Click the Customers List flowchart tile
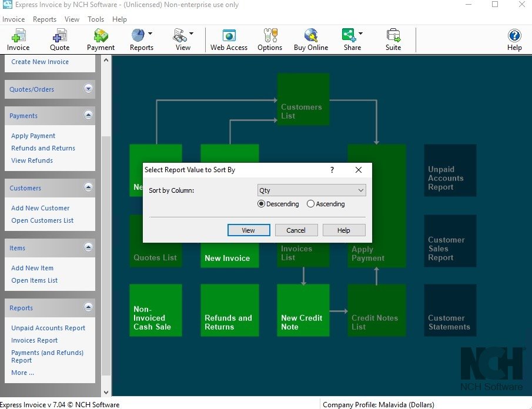 303,99
